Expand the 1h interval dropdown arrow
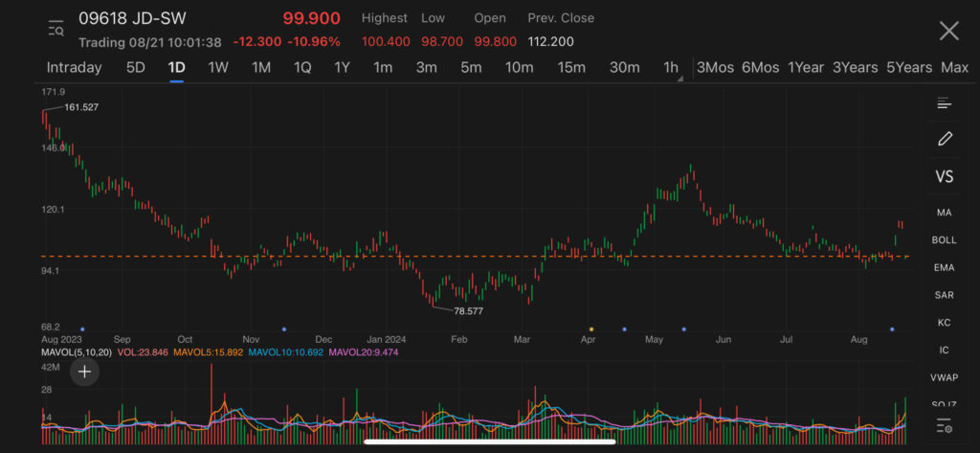980x453 pixels. (680, 79)
